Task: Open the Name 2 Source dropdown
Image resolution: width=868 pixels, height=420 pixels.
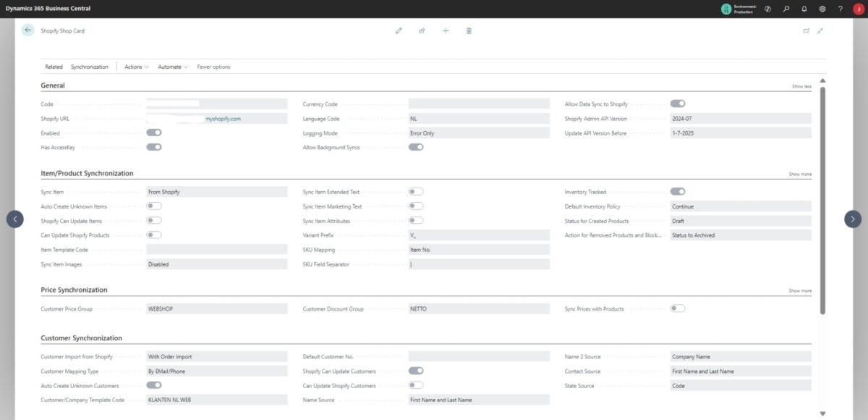Action: point(741,356)
